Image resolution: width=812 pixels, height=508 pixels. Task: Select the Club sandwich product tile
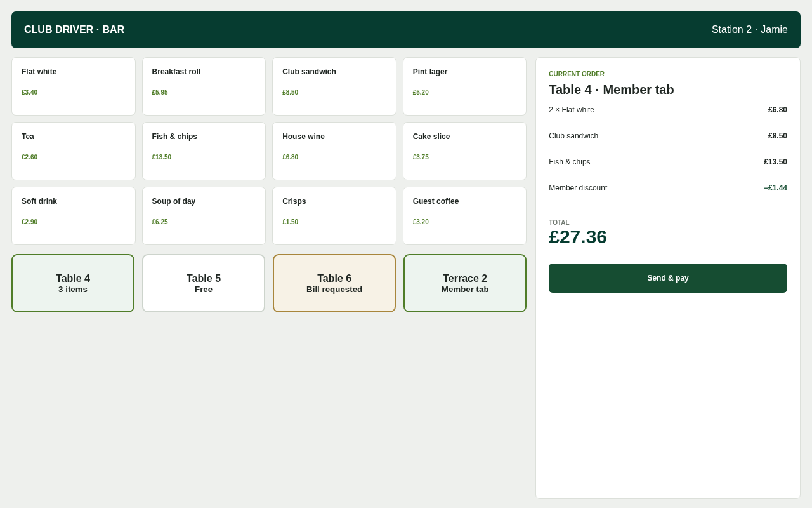[334, 86]
